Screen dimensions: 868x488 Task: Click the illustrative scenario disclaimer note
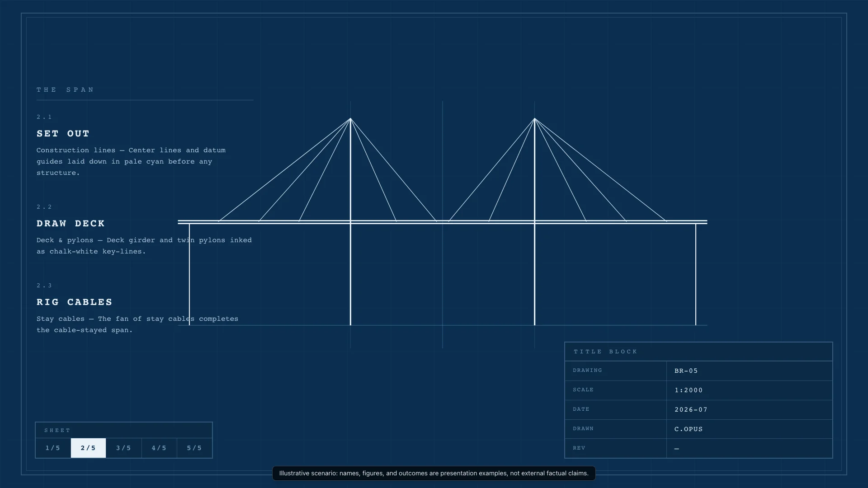(434, 474)
